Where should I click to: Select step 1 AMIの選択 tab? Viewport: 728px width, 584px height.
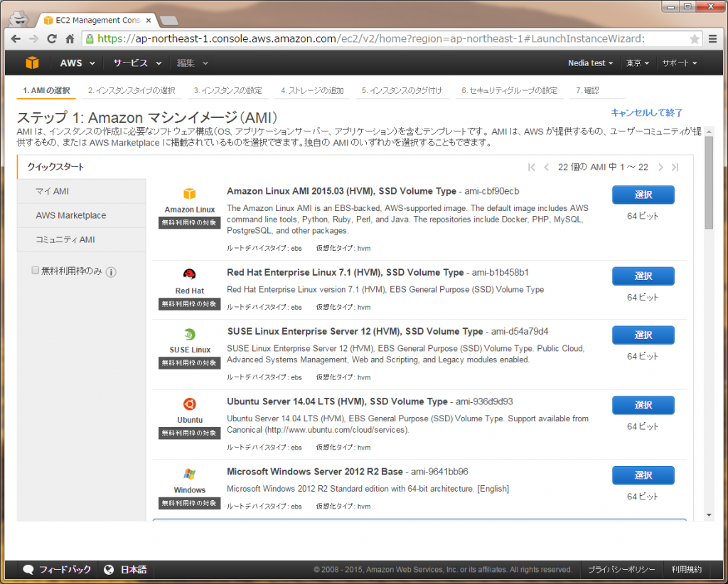click(x=46, y=90)
